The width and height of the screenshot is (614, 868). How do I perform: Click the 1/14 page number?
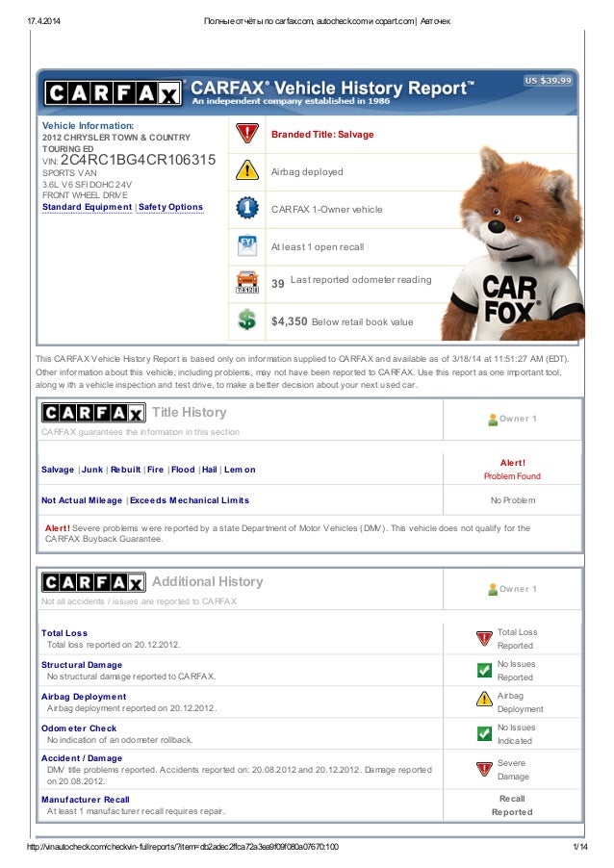click(x=580, y=847)
